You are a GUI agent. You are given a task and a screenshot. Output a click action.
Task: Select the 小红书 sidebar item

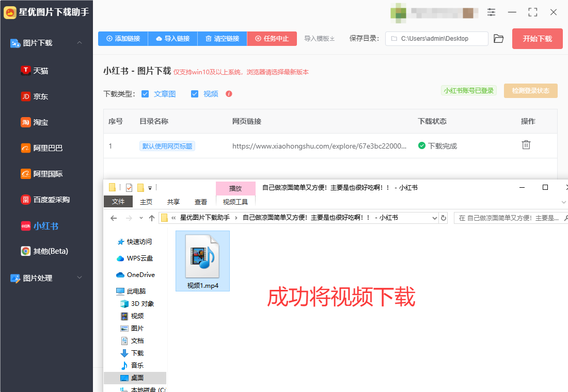click(x=39, y=226)
